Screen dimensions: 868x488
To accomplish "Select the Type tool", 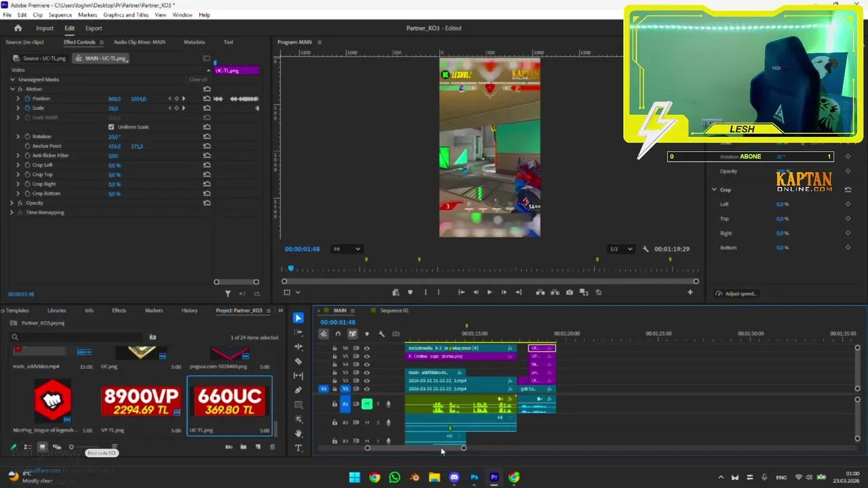I will 298,448.
